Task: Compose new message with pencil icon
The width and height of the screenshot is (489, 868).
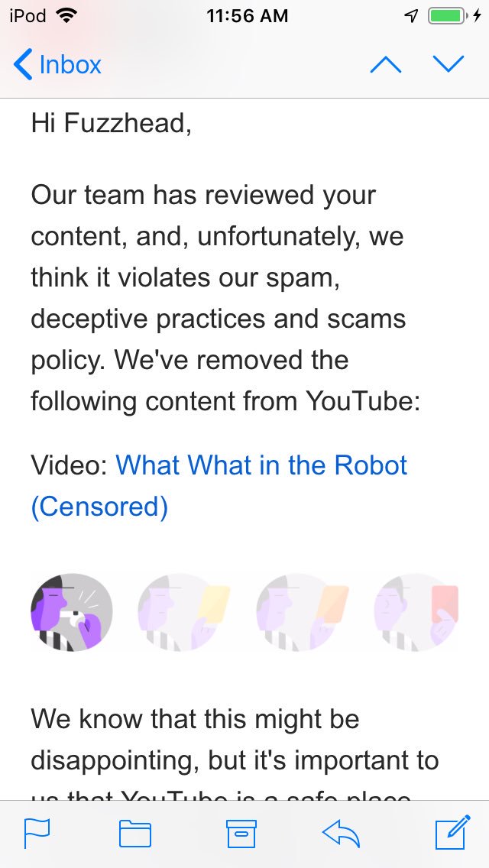Action: [x=452, y=832]
